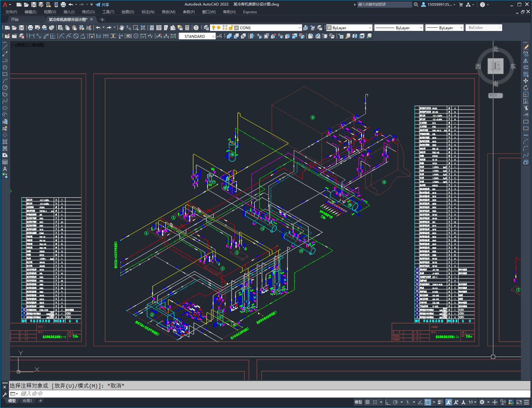Open the 1:1 annotation scale dropdown
This screenshot has height=408, width=532.
(472, 402)
